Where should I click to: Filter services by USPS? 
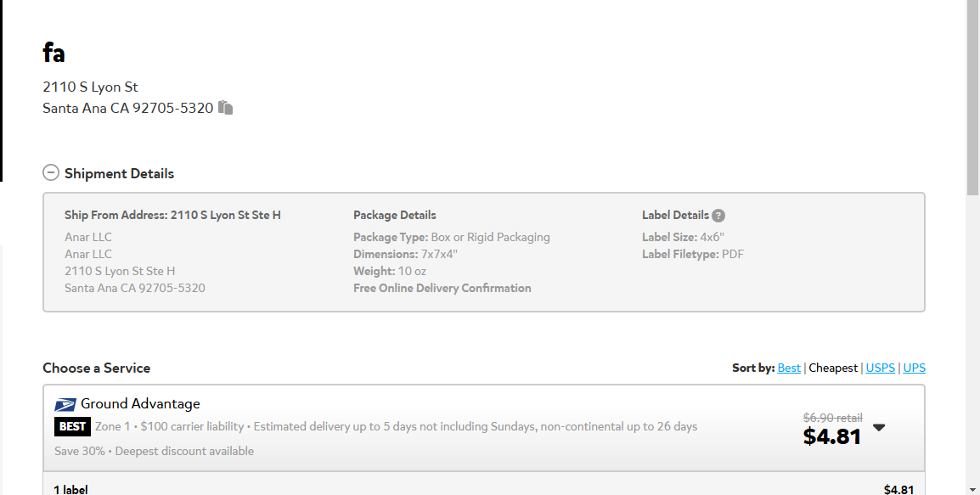[880, 368]
